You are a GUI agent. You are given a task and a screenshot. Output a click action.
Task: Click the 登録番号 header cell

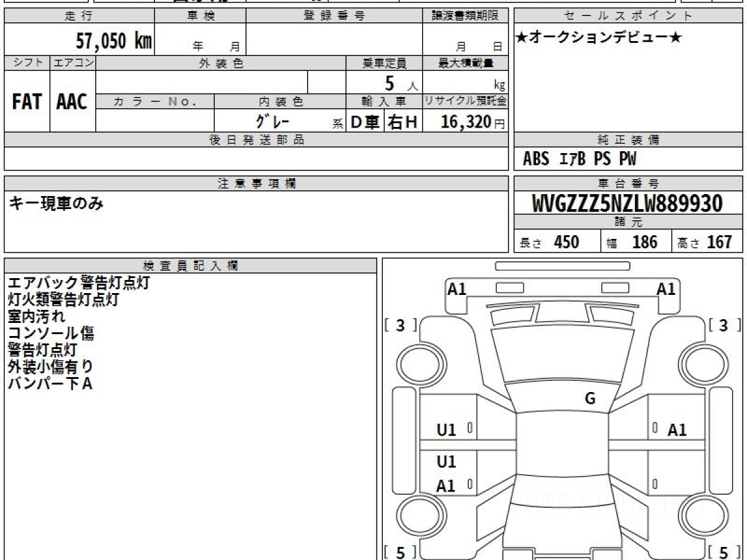pos(334,16)
